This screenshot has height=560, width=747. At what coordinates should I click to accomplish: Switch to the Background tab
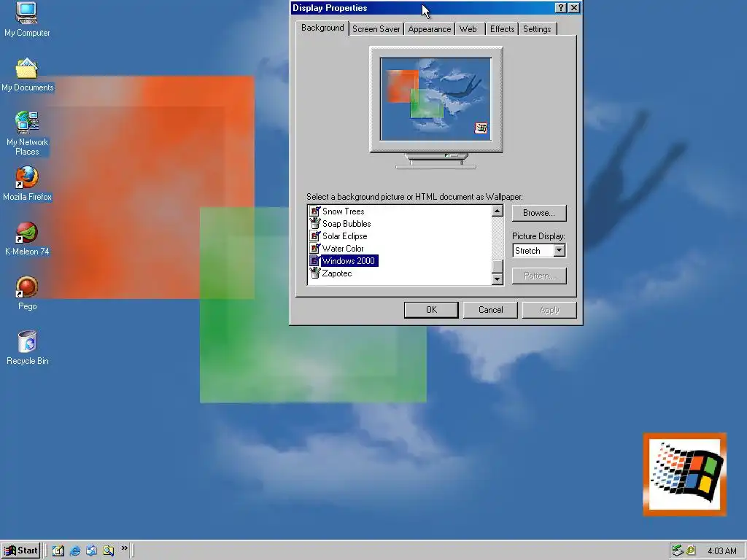[x=322, y=28]
